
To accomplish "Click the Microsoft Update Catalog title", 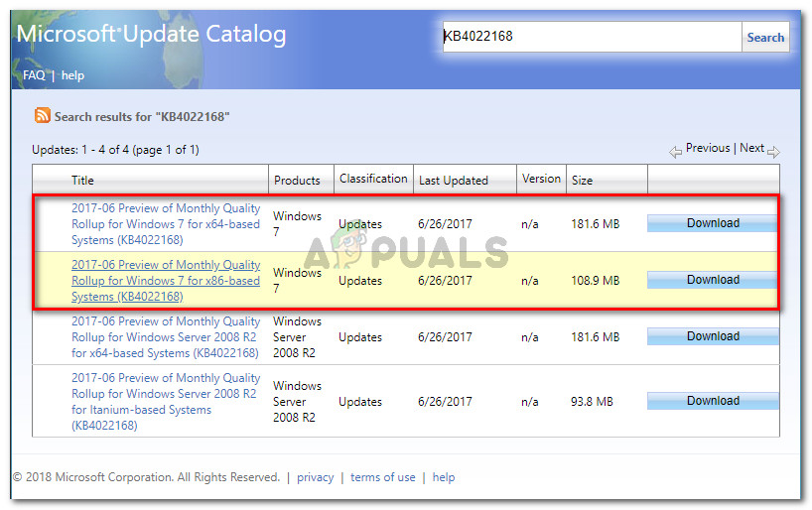I will tap(151, 34).
